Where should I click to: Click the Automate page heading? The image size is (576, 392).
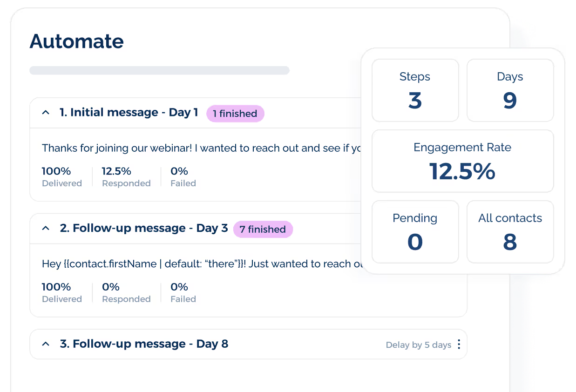(76, 41)
